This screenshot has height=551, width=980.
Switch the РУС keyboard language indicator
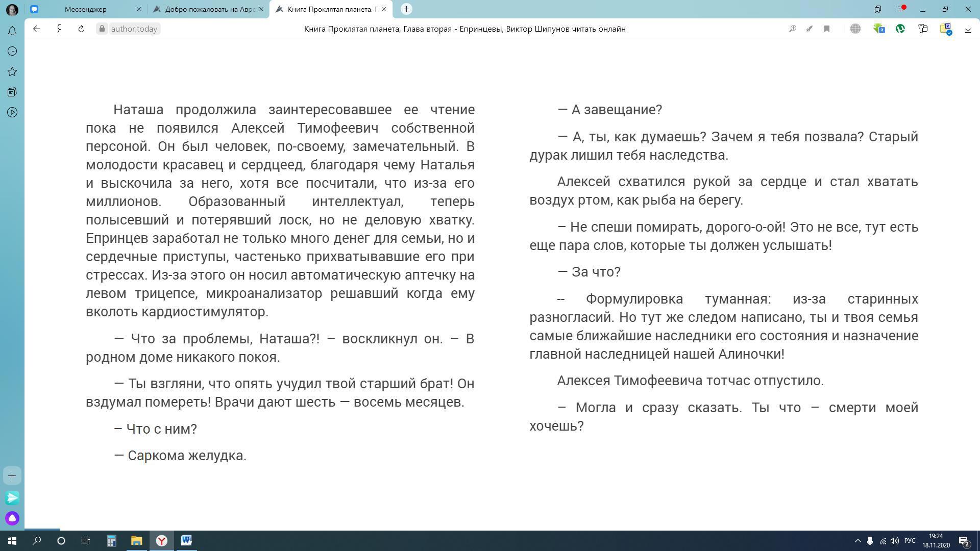pyautogui.click(x=910, y=541)
